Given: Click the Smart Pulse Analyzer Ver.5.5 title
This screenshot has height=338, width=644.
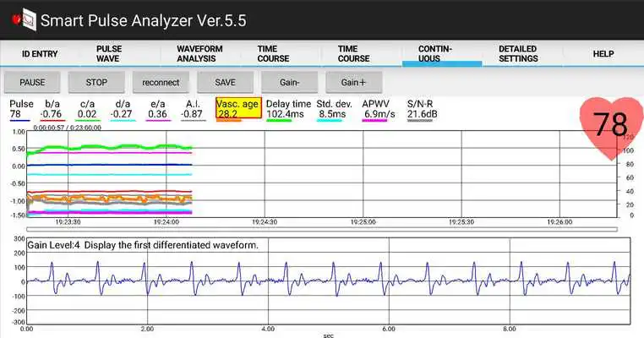Looking at the screenshot, I should click(144, 20).
